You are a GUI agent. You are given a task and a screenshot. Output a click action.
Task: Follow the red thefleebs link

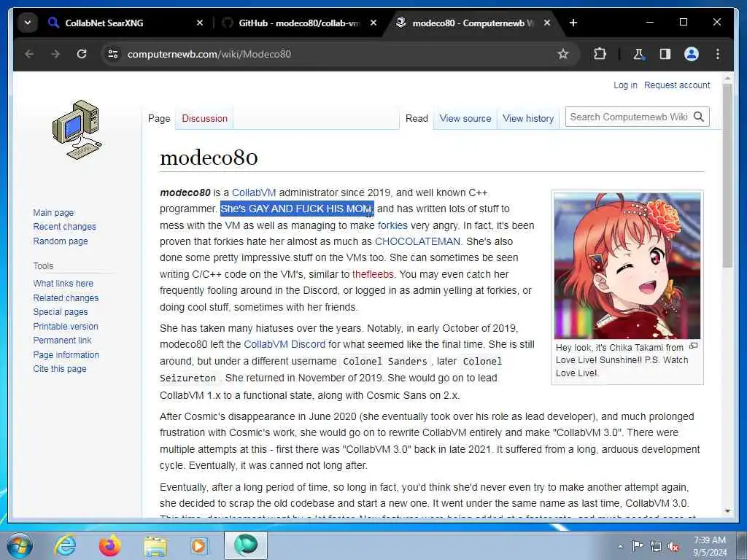373,274
